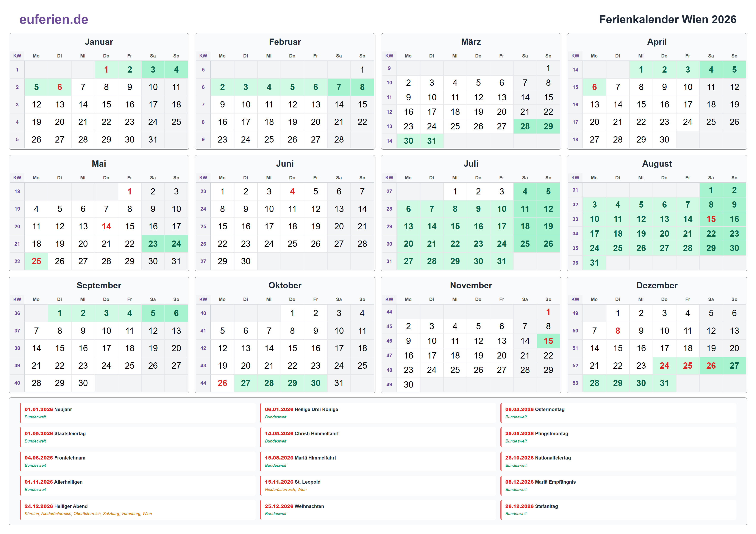Click red August 15 date
Viewport: 756px width, 534px height.
tap(711, 219)
